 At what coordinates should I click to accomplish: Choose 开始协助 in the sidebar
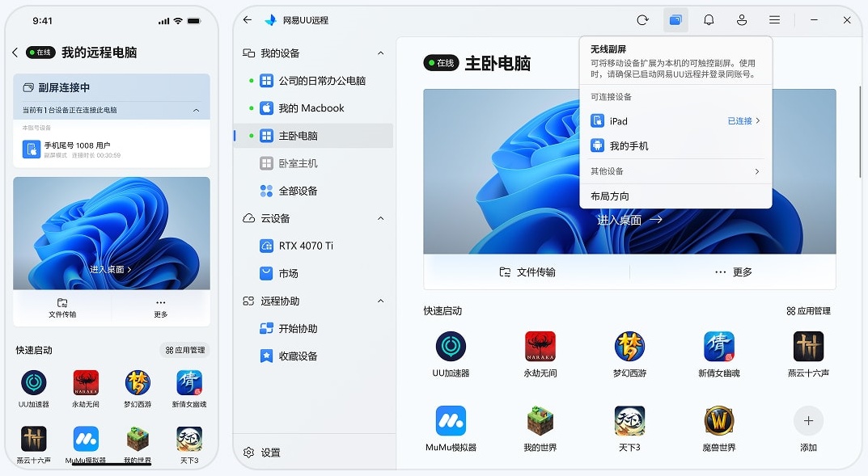[314, 328]
